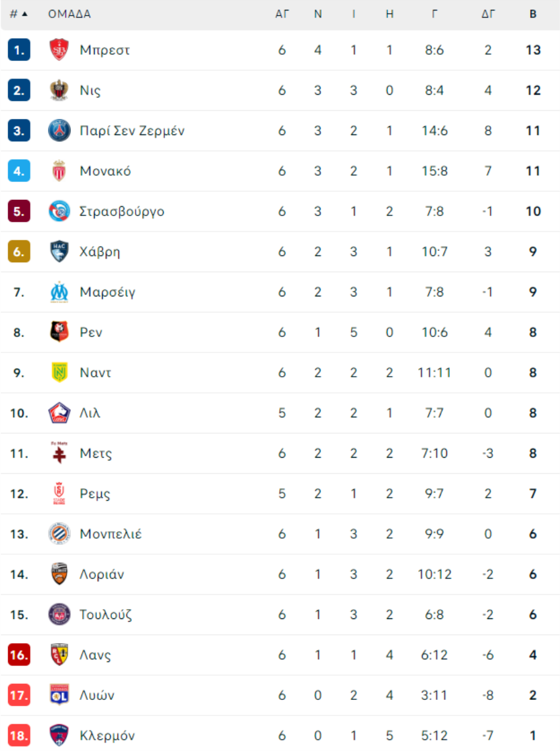Click the Λιλ club badge
This screenshot has width=560, height=751.
coord(59,413)
